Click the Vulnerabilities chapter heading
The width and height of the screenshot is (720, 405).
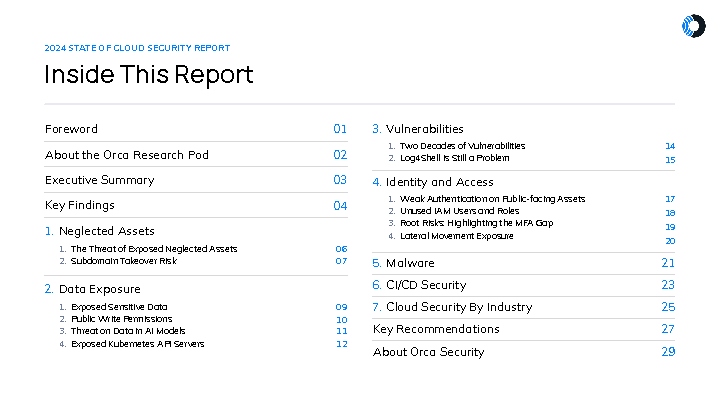pos(424,129)
